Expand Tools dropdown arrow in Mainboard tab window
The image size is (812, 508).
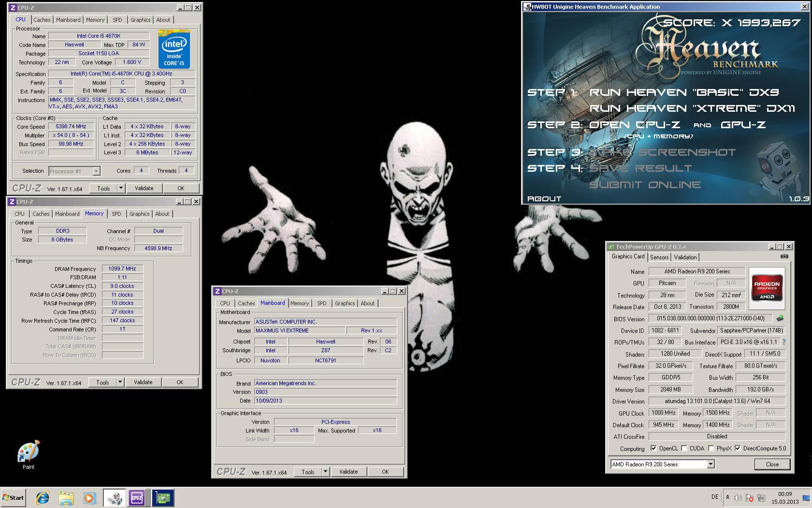click(x=325, y=472)
